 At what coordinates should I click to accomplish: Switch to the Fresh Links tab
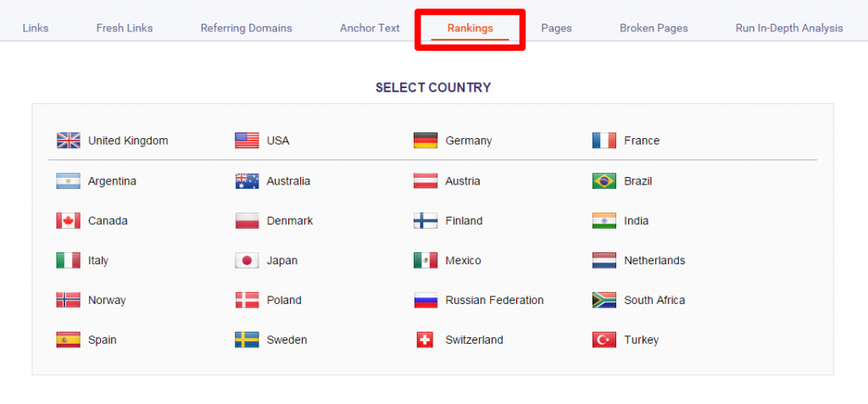125,28
